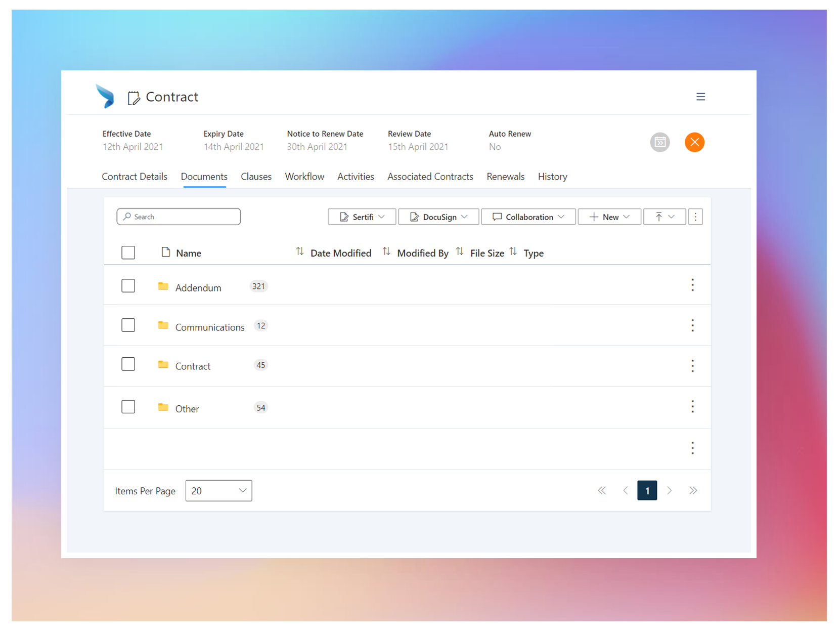Check the checkbox for the Addendum folder
The height and width of the screenshot is (633, 840).
128,285
